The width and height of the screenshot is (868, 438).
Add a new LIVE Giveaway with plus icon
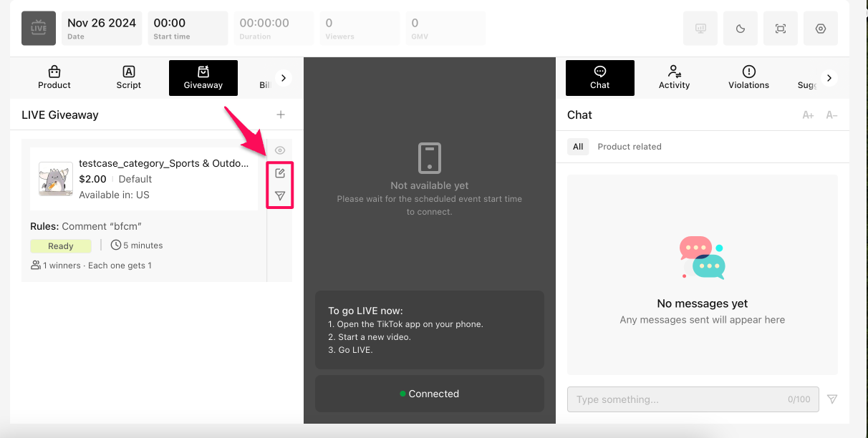click(281, 115)
